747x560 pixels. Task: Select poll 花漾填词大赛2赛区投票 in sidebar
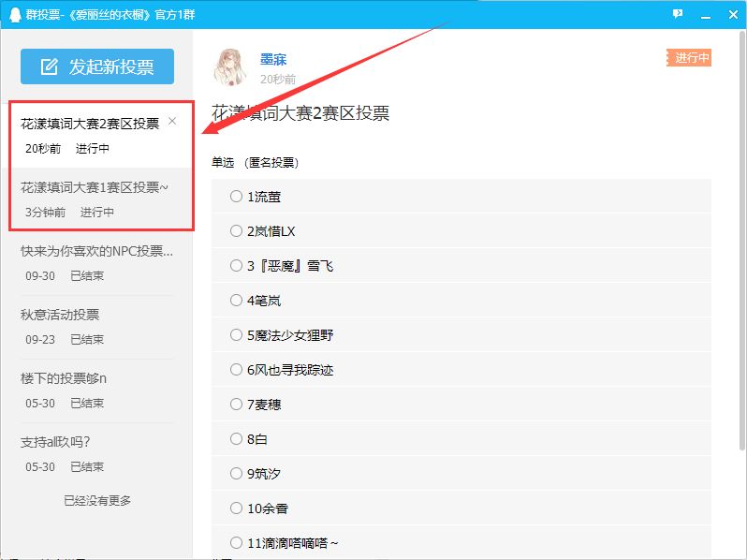(96, 136)
